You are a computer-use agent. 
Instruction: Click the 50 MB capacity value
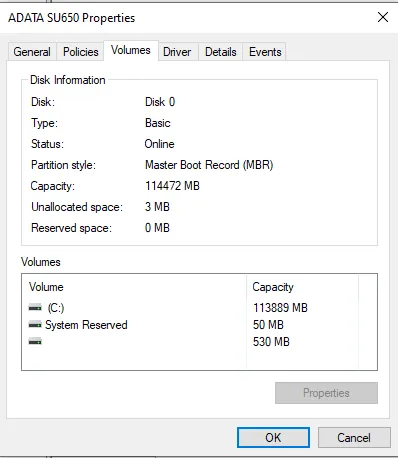pyautogui.click(x=268, y=325)
